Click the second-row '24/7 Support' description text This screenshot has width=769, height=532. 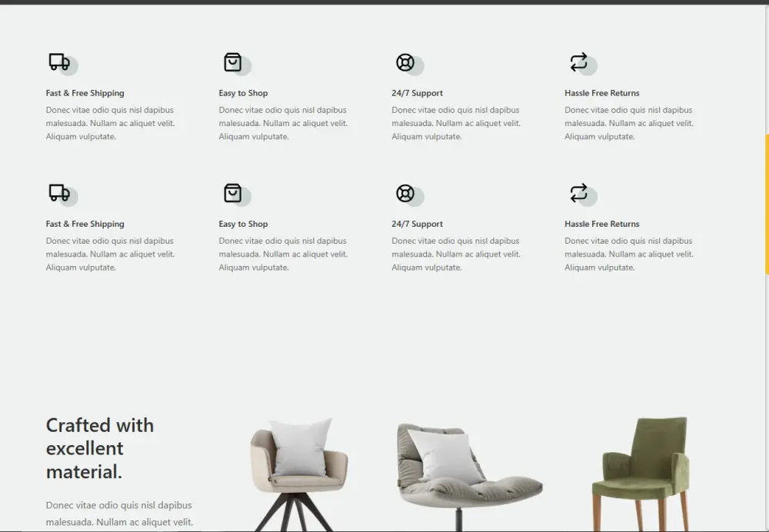456,254
